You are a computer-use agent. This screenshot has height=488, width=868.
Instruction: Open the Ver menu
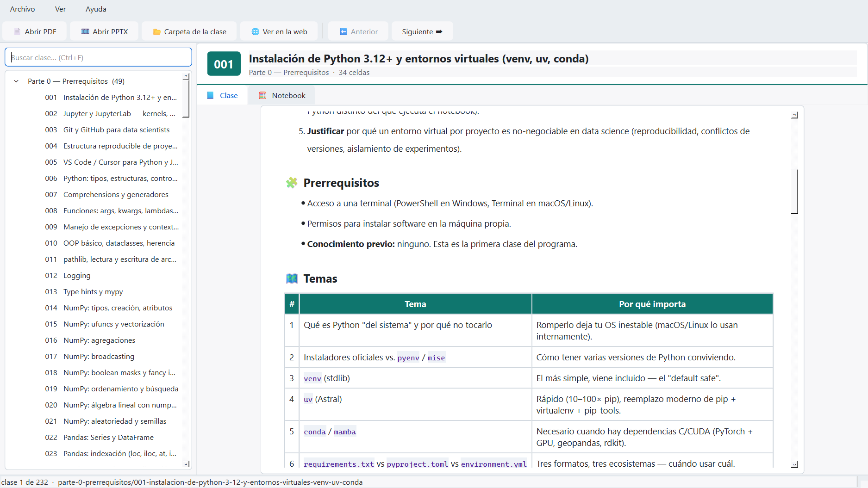click(x=60, y=9)
